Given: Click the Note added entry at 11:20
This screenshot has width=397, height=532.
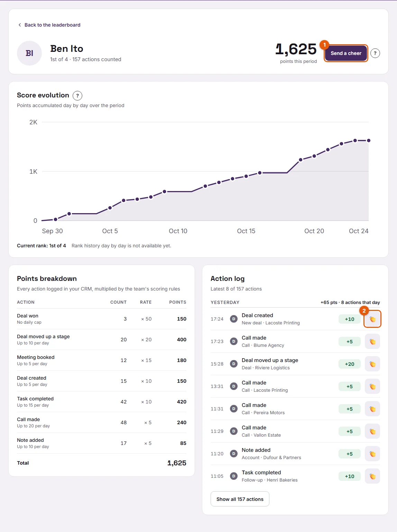Looking at the screenshot, I should (295, 454).
